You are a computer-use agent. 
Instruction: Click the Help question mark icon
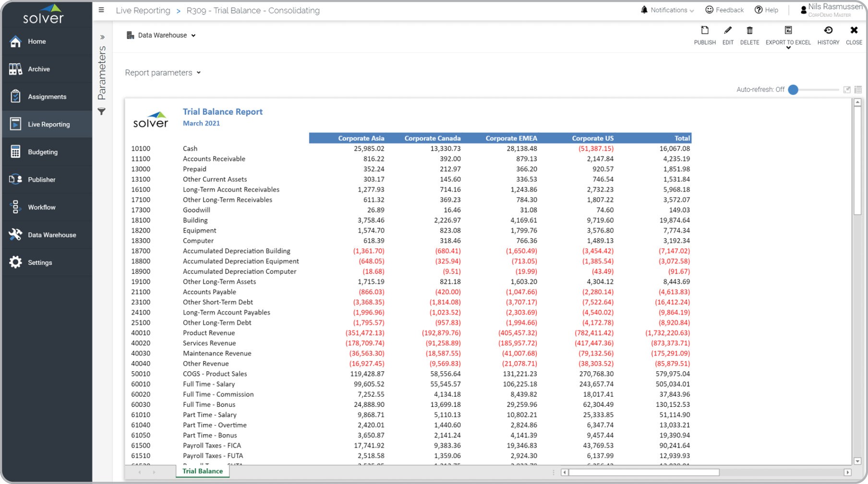(x=759, y=10)
